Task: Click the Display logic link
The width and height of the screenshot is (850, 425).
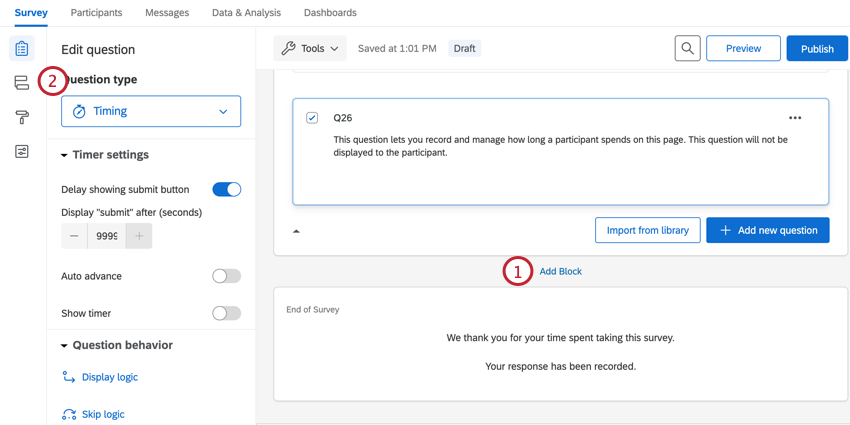Action: point(109,377)
